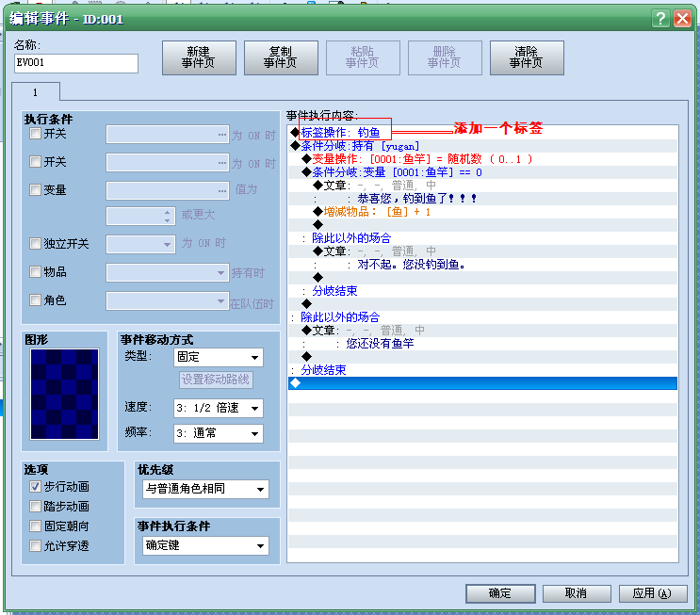Click the 复制事件页 button
700x615 pixels.
click(x=281, y=57)
